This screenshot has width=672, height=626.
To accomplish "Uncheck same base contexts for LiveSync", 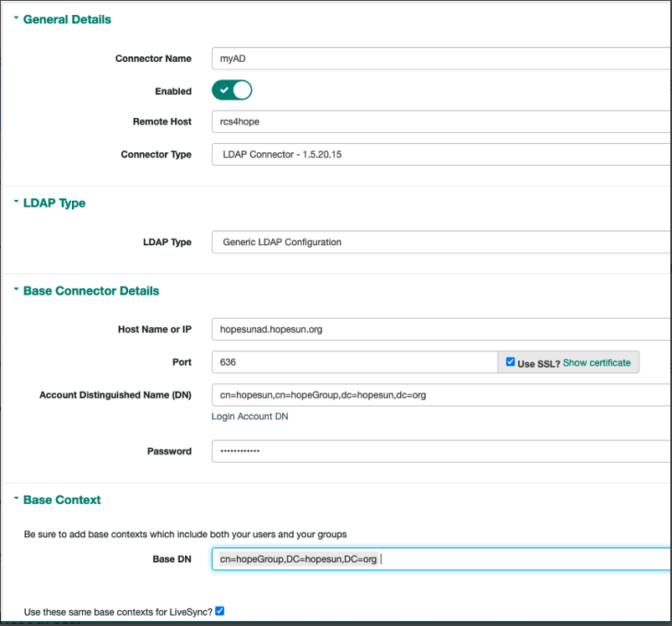I will coord(219,610).
